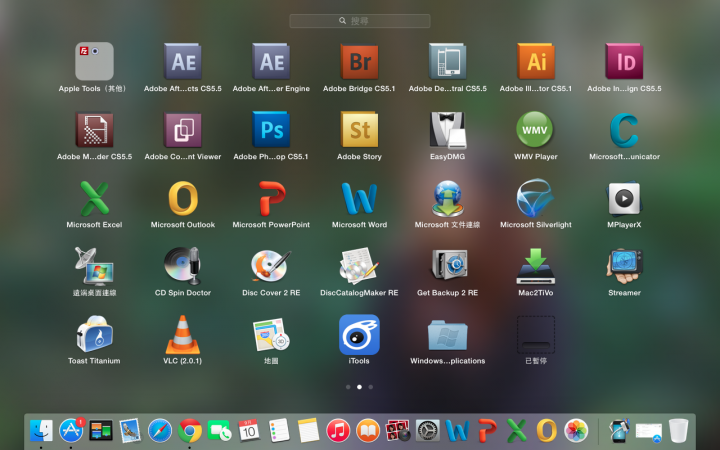
Task: Open the Apple Tools folder
Action: (x=94, y=62)
